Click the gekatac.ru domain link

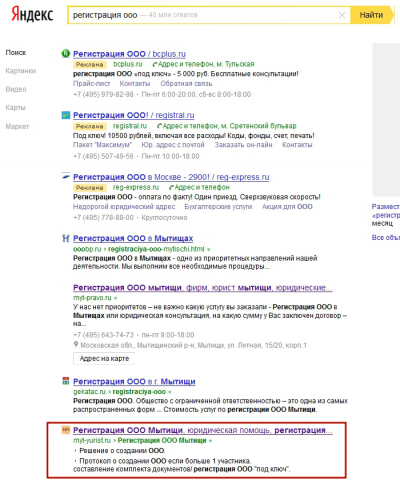89,392
